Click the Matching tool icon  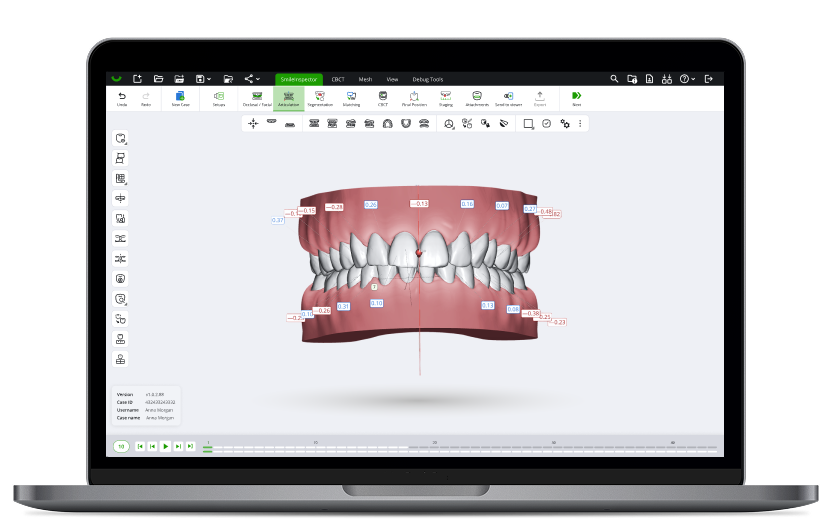point(351,97)
